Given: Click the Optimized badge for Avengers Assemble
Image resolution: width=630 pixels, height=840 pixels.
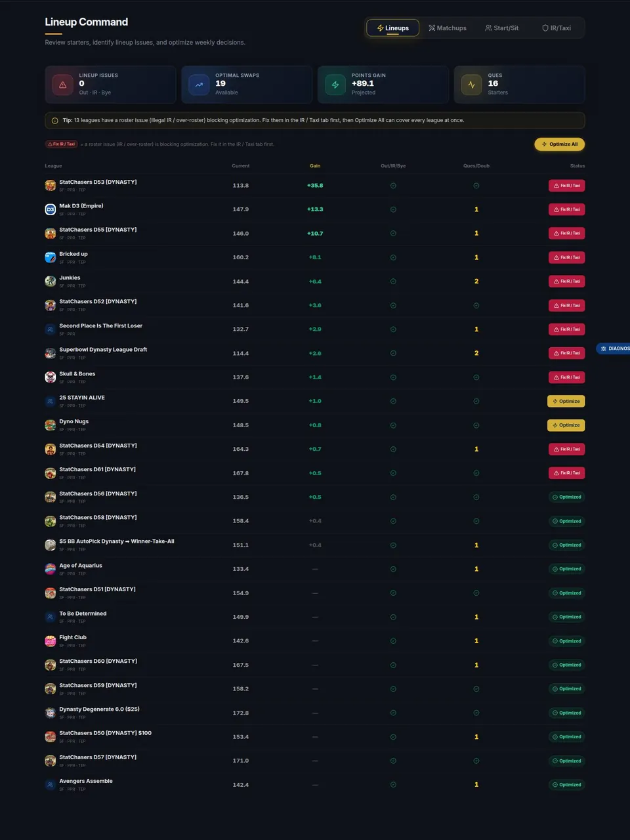Looking at the screenshot, I should 567,785.
